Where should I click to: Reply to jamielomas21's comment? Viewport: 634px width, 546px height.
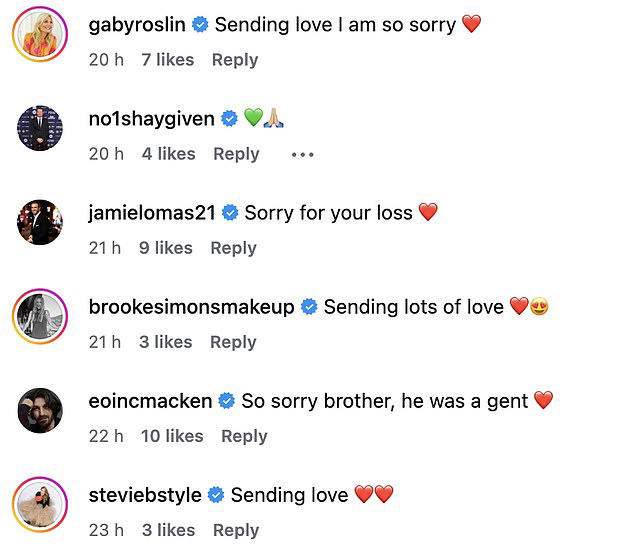point(233,248)
